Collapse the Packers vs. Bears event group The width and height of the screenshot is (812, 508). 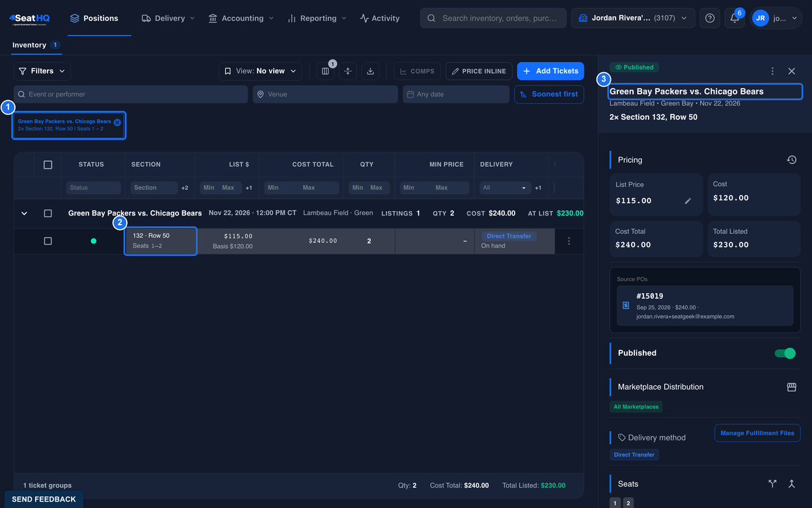[24, 213]
